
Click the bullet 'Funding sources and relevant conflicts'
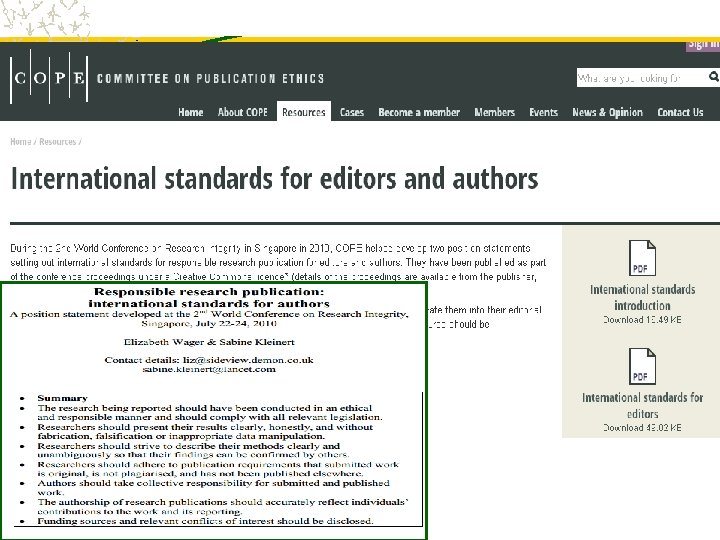205,521
